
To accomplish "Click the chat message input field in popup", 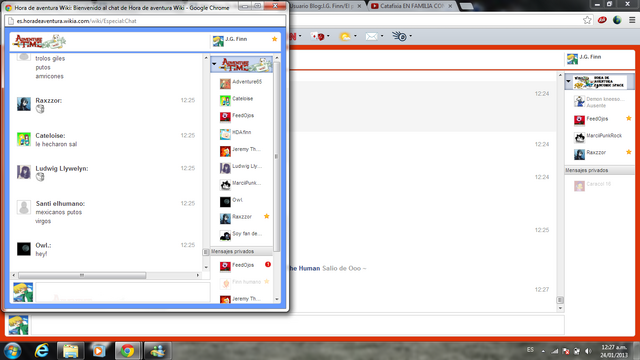I will (123, 292).
